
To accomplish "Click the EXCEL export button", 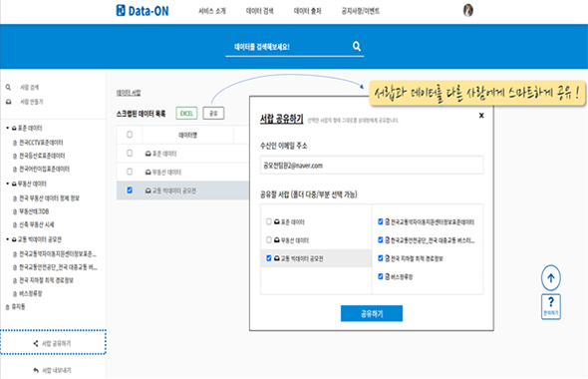I will click(x=186, y=113).
